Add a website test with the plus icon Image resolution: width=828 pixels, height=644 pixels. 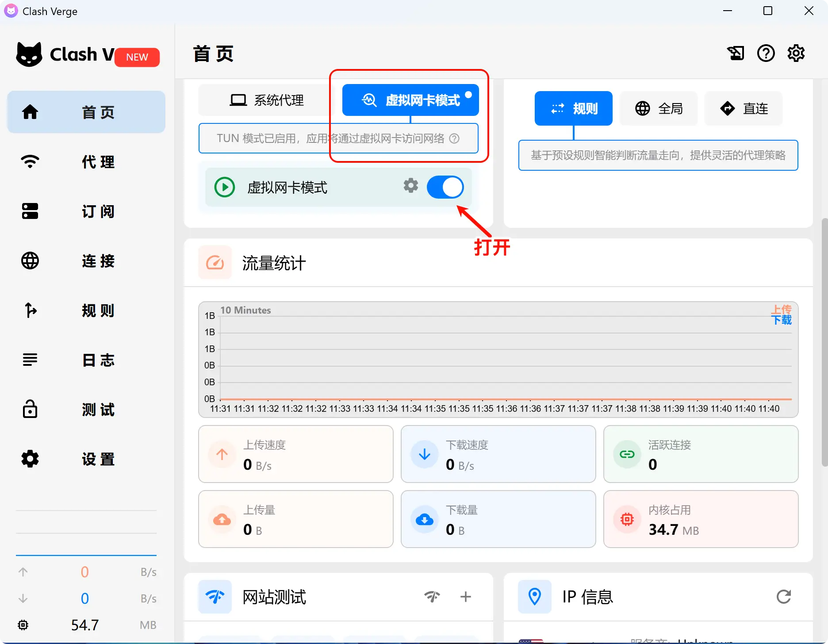click(465, 597)
